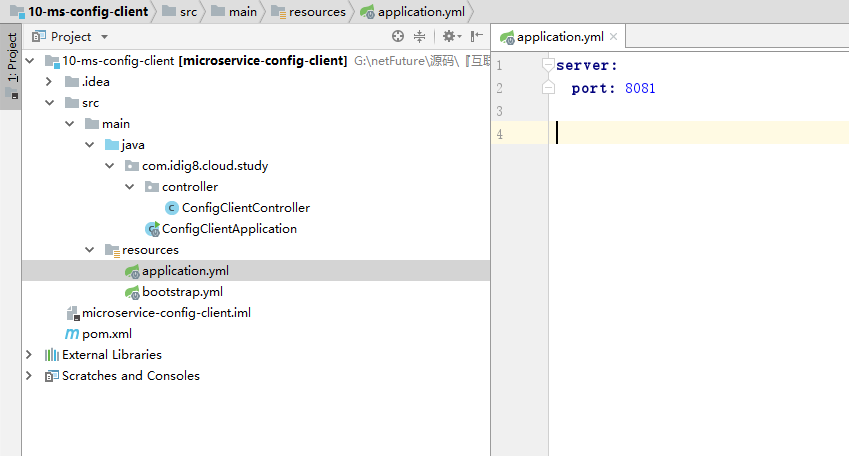Click the main folder label in tree
Viewport: 849px width, 456px height.
tap(116, 124)
